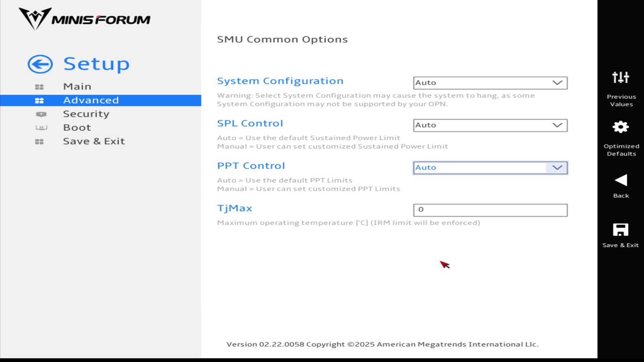Click the icon next to Security menu
The width and height of the screenshot is (644, 362).
(x=41, y=114)
